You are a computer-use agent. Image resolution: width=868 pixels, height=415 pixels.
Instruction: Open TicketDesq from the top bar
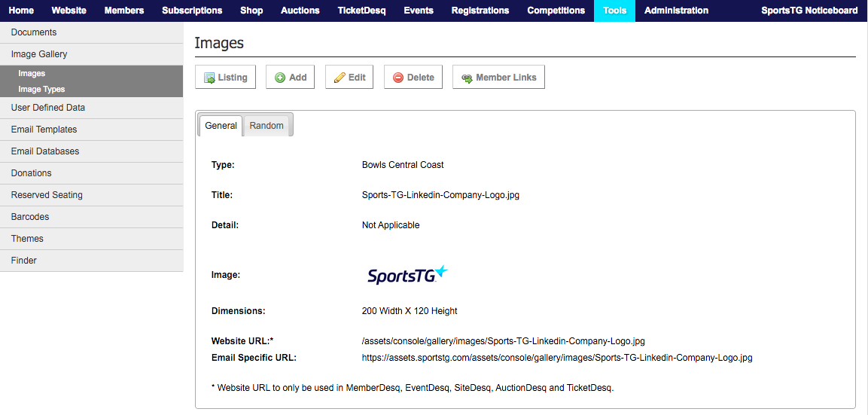pyautogui.click(x=361, y=11)
